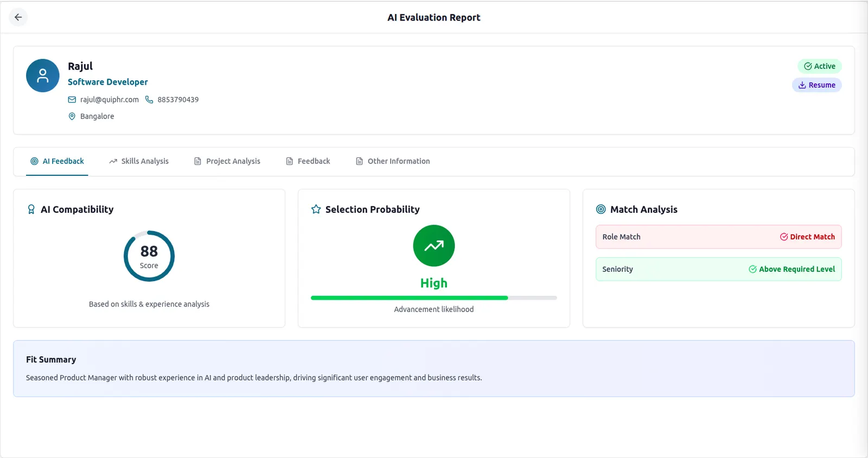Click the Active status badge
This screenshot has height=458, width=868.
[820, 66]
